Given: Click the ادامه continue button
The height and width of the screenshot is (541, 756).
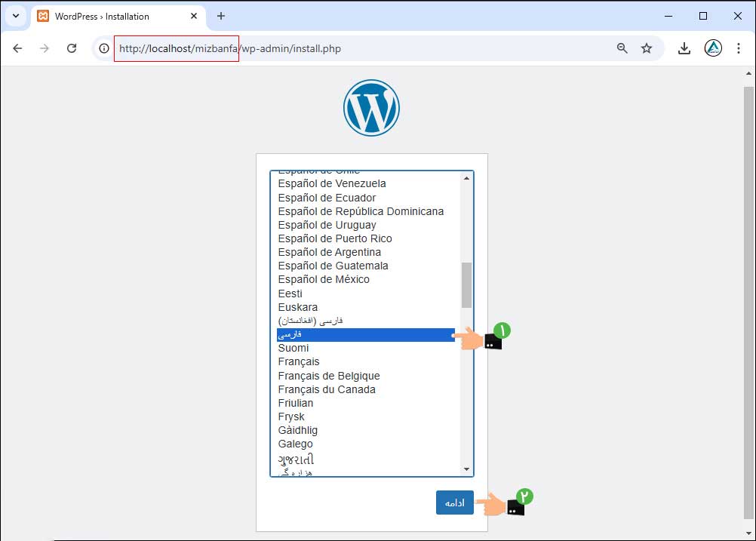Looking at the screenshot, I should [x=455, y=503].
